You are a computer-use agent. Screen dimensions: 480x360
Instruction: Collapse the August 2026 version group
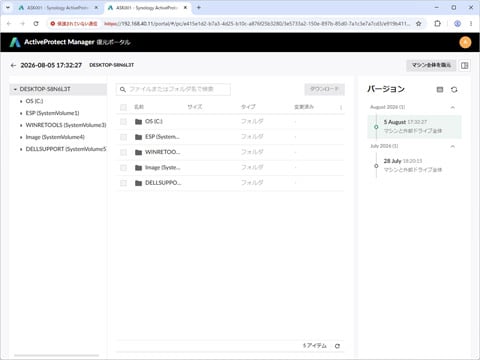pyautogui.click(x=452, y=107)
